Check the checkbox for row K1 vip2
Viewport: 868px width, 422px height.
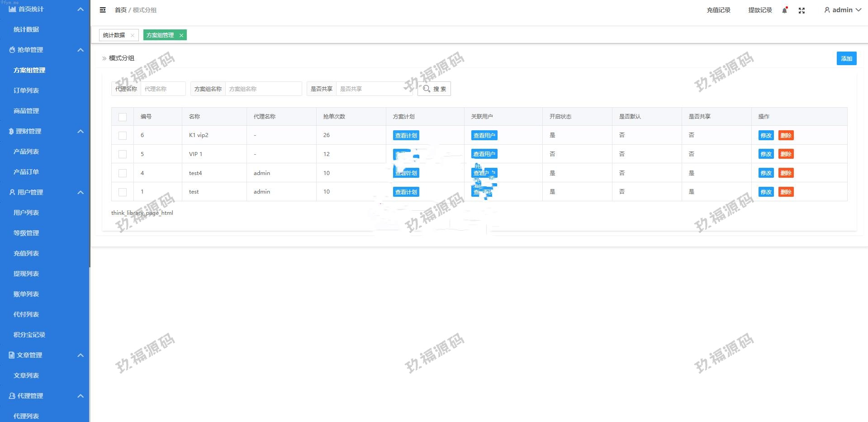[x=122, y=135]
